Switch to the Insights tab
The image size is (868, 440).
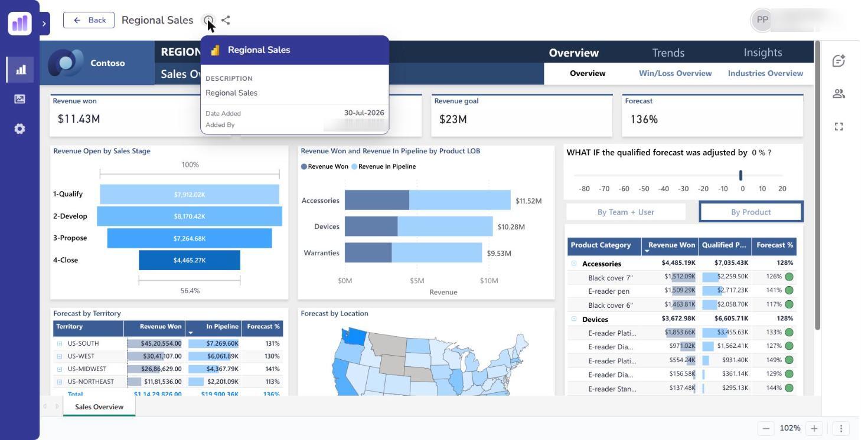[x=762, y=52]
